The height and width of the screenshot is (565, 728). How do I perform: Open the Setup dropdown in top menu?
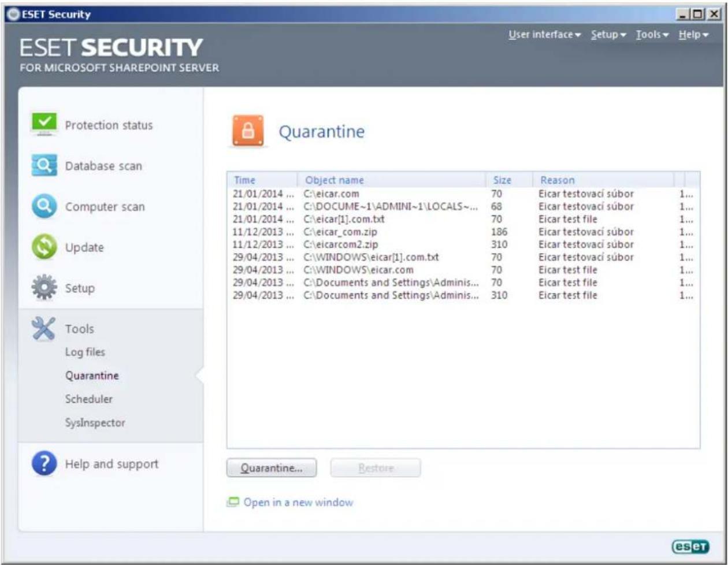[608, 35]
